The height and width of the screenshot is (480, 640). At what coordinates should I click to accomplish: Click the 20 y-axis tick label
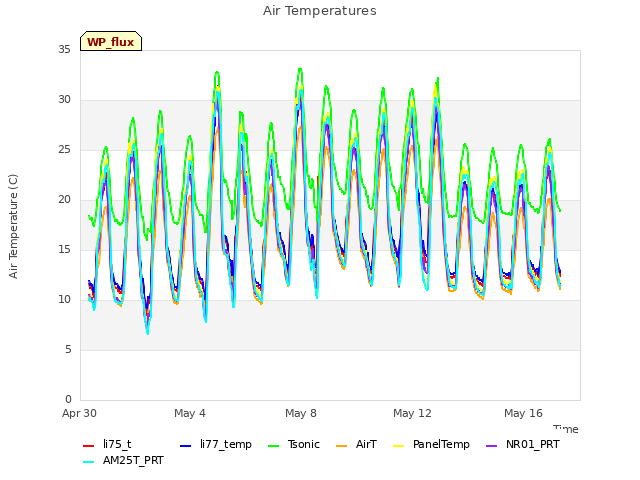tap(64, 200)
